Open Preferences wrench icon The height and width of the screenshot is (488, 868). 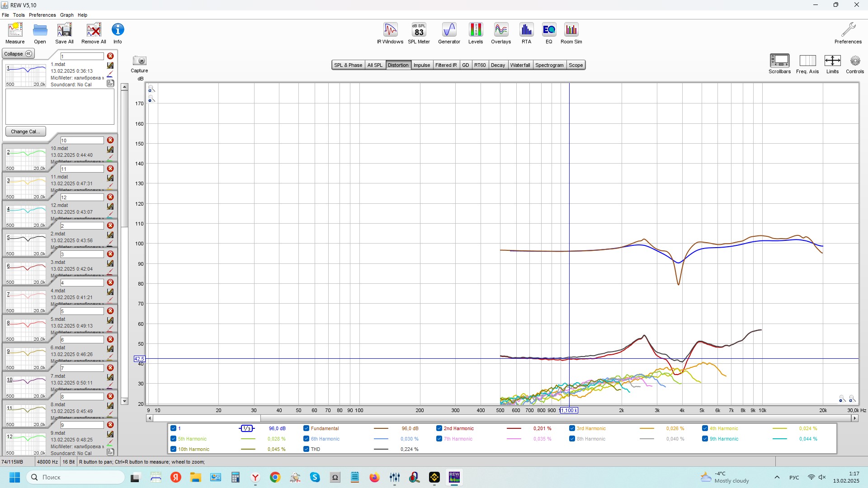848,33
